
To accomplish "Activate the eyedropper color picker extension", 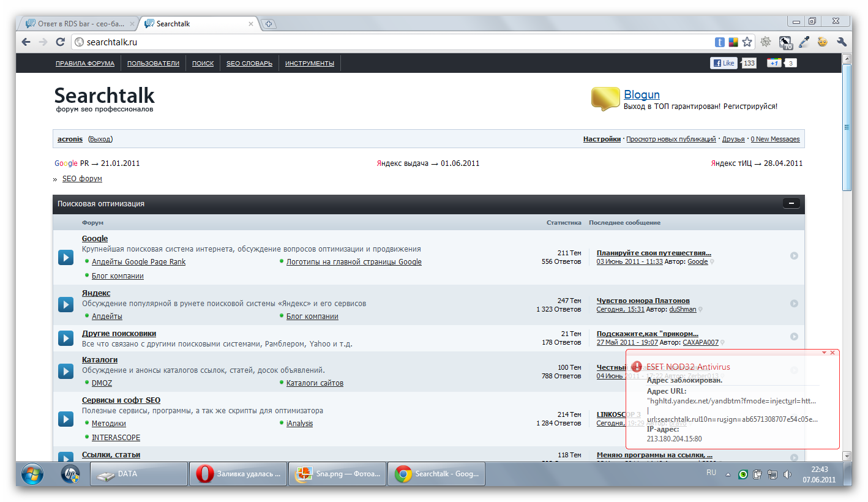I will (804, 42).
